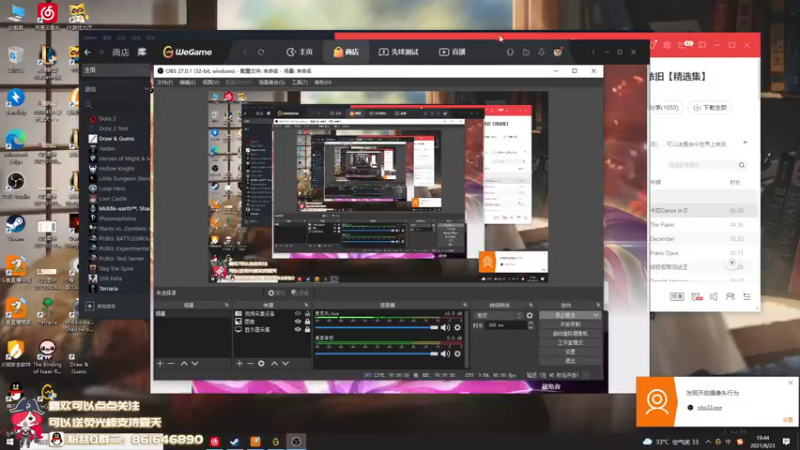Click 下载全部 in NetEase Music

(710, 108)
